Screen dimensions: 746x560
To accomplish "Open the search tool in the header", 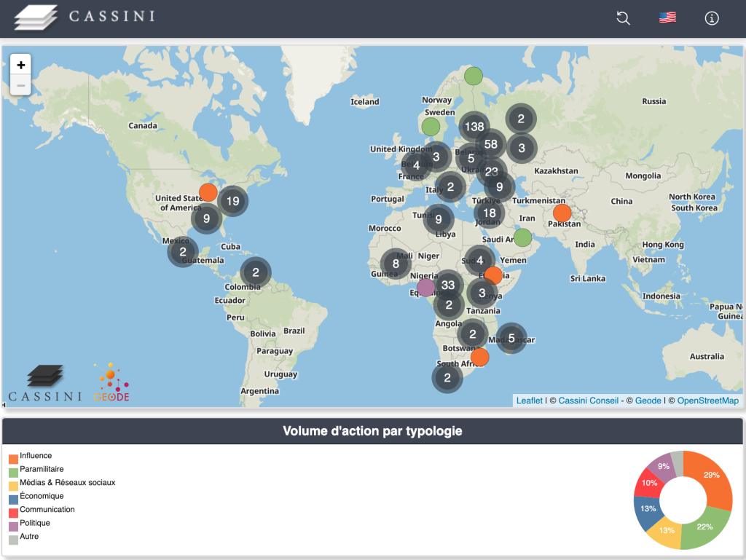I will coord(623,18).
